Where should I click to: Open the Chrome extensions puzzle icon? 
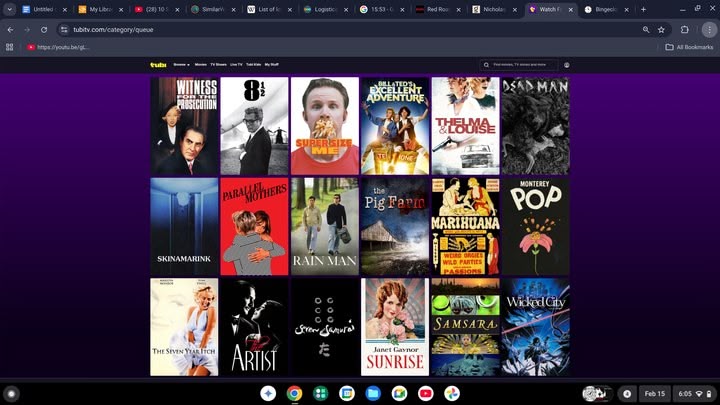[x=685, y=30]
